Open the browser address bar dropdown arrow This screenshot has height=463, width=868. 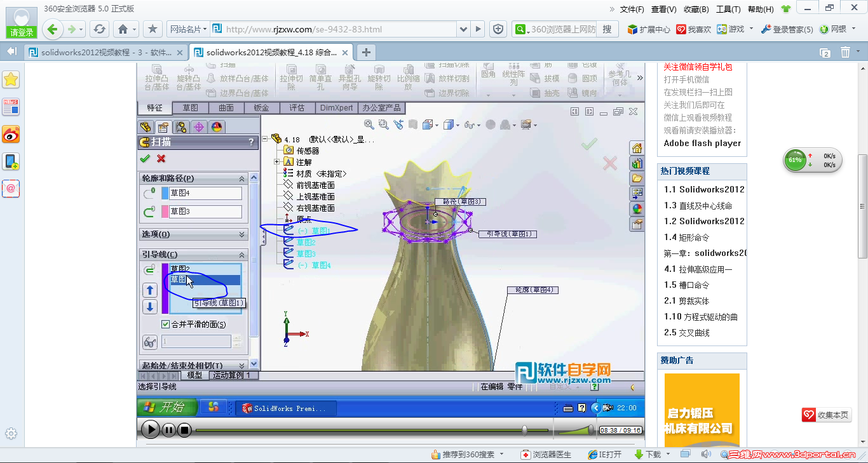tap(464, 29)
